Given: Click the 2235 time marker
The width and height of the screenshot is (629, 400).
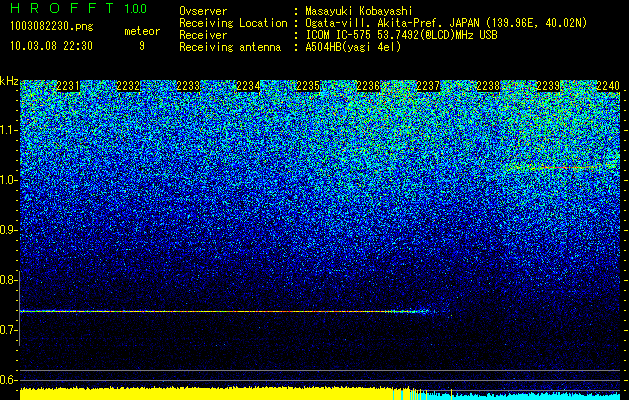Looking at the screenshot, I should point(308,85).
